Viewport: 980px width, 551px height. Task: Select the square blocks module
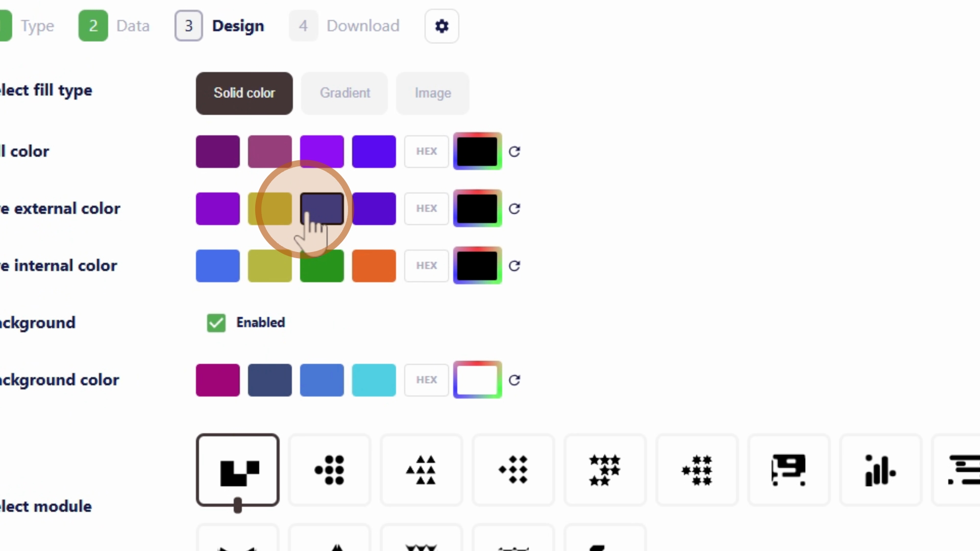[x=237, y=470]
